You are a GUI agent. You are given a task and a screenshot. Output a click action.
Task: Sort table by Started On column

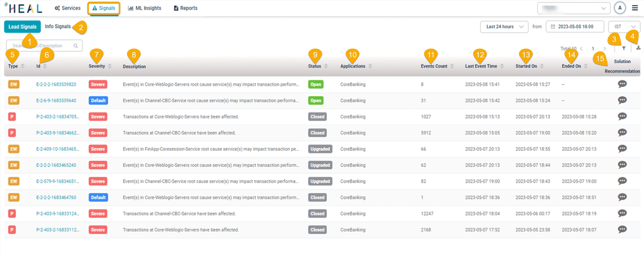(x=542, y=66)
